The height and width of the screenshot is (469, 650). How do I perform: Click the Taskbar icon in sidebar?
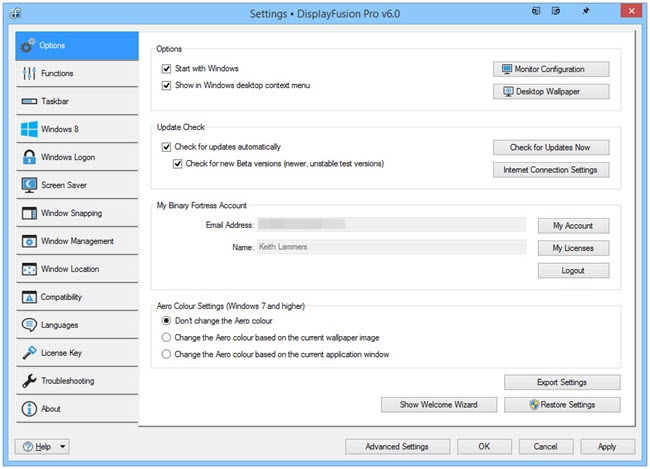[x=29, y=101]
